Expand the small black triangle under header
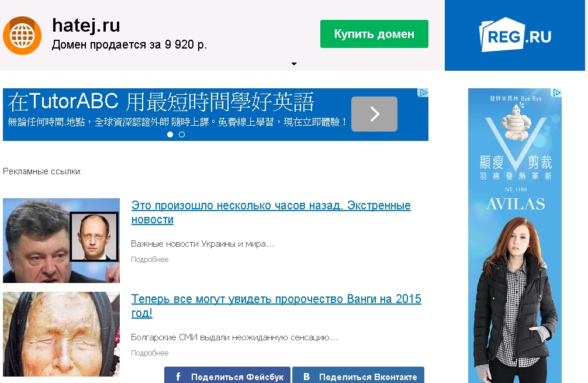 coord(294,64)
